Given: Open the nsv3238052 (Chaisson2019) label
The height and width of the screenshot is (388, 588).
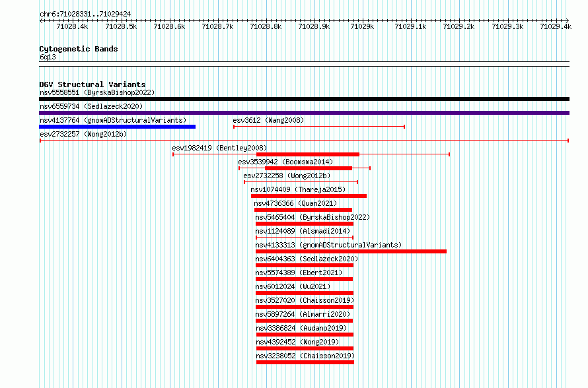Looking at the screenshot, I should [305, 356].
